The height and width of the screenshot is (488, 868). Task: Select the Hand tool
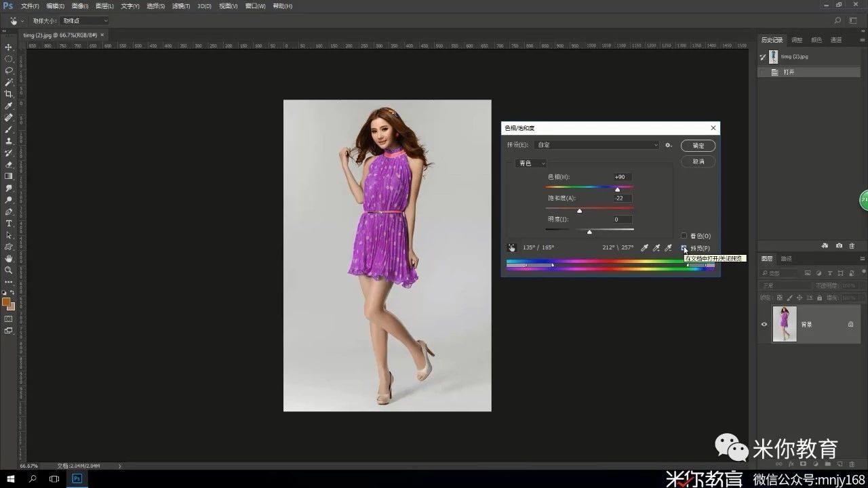(x=9, y=258)
